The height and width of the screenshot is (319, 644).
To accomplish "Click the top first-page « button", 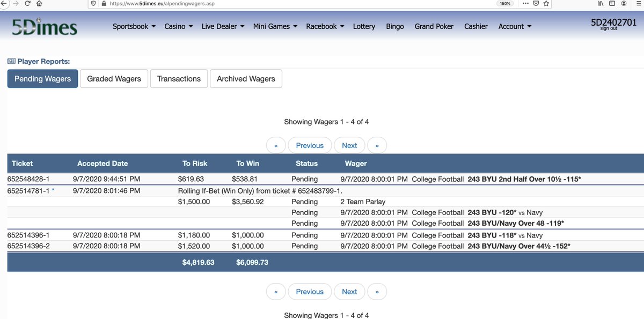I will 276,145.
